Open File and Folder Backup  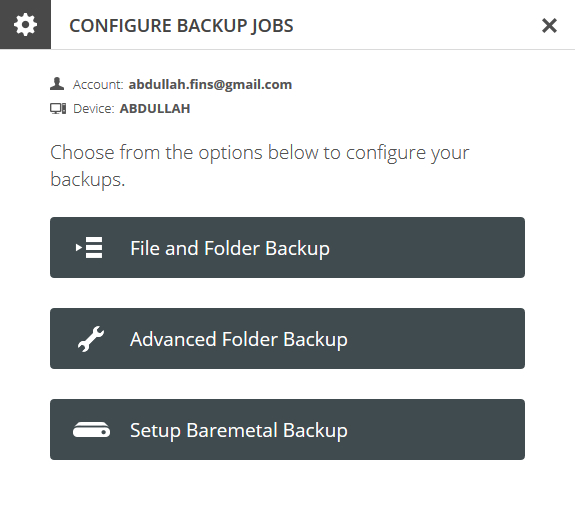click(x=287, y=248)
